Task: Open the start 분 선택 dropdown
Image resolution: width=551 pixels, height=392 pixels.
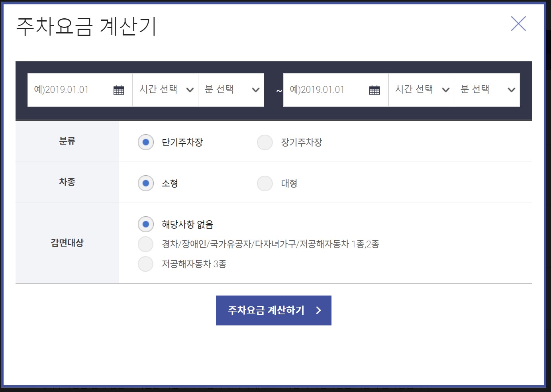Action: 231,90
